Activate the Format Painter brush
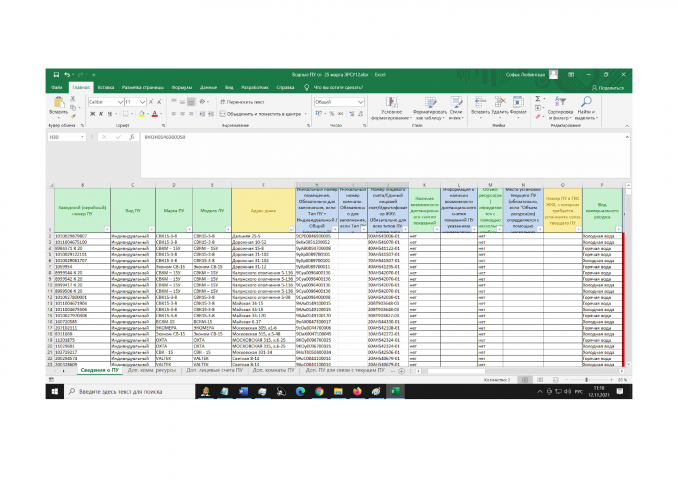Screen dimensions: 678x480 [x=73, y=115]
